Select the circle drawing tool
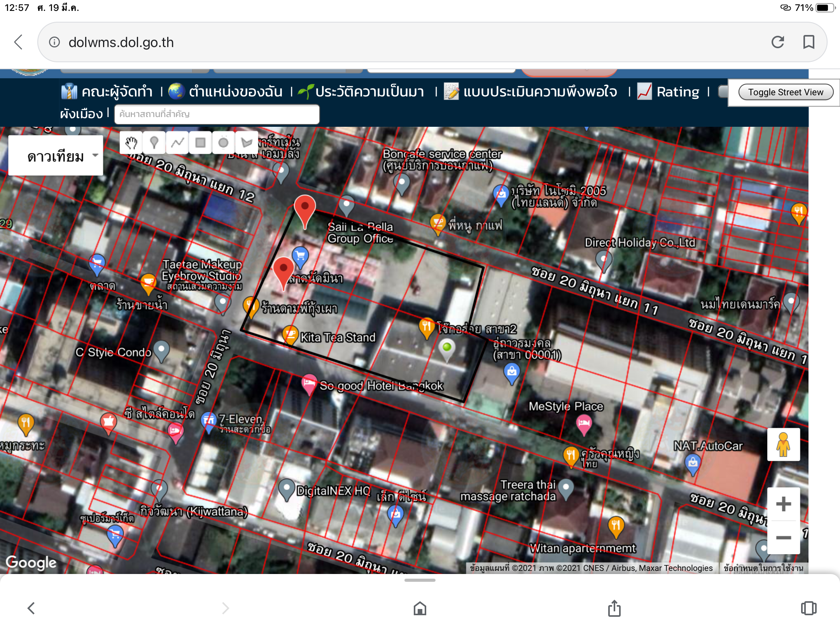 (223, 143)
